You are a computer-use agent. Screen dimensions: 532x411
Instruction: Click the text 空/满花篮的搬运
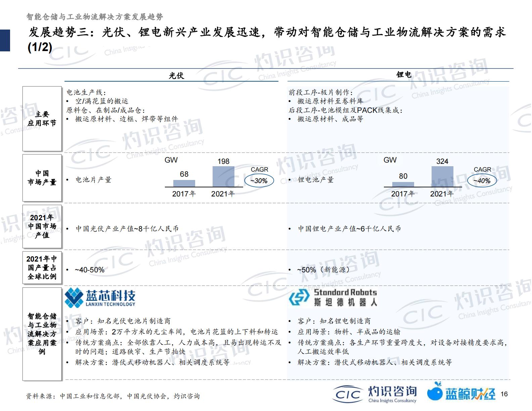tap(102, 101)
